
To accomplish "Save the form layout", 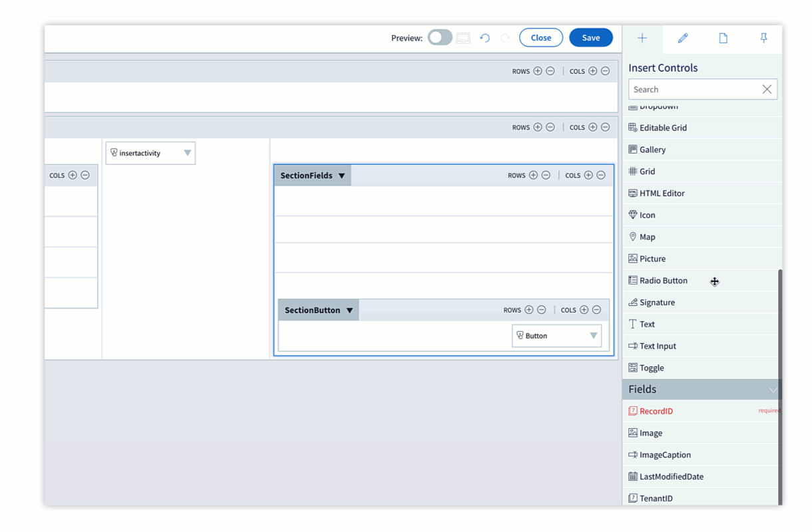I will pyautogui.click(x=591, y=38).
